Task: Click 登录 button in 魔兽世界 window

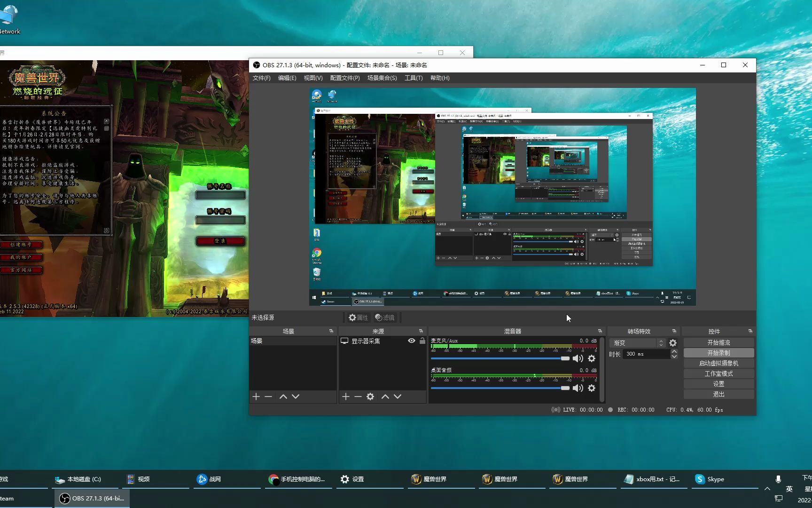Action: coord(220,241)
